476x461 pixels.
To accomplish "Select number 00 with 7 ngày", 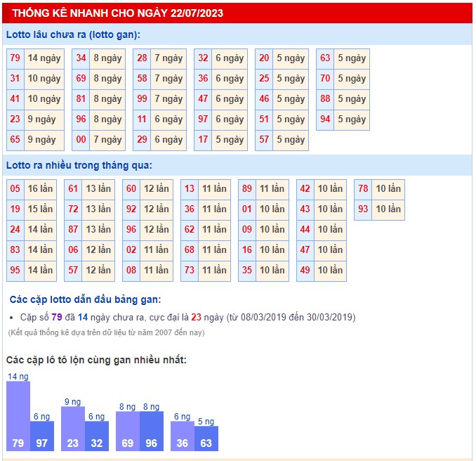I will coord(81,140).
